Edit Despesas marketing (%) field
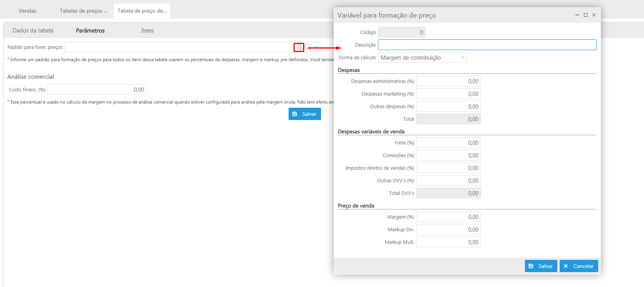 (449, 94)
